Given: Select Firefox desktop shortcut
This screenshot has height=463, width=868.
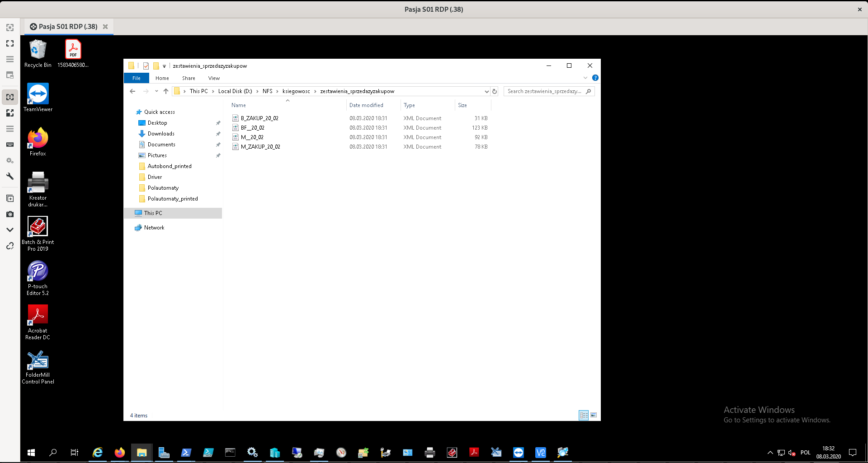Looking at the screenshot, I should coord(38,142).
